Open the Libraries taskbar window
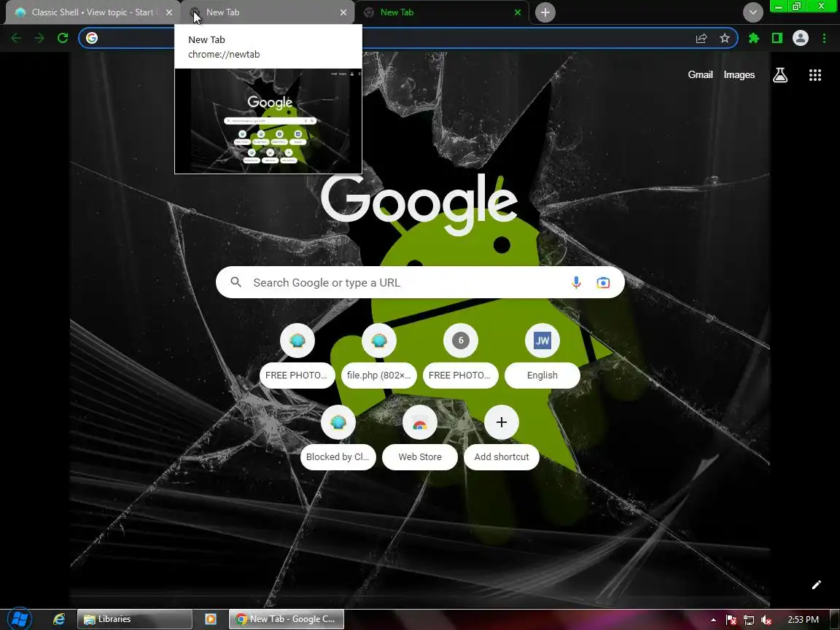The height and width of the screenshot is (630, 840). (135, 619)
